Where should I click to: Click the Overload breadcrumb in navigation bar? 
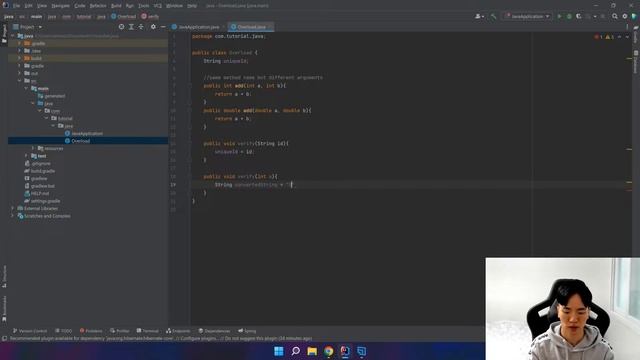(x=123, y=17)
